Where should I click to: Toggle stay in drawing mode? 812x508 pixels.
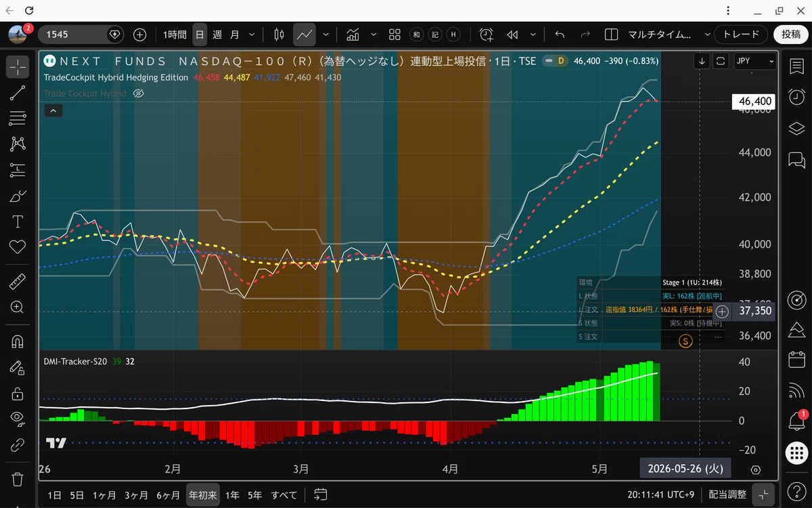18,368
